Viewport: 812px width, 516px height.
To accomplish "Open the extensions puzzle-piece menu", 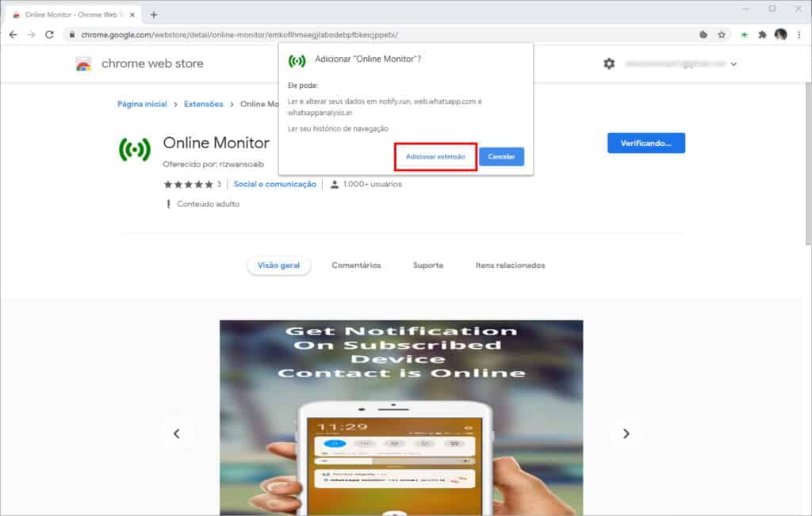I will coord(762,35).
